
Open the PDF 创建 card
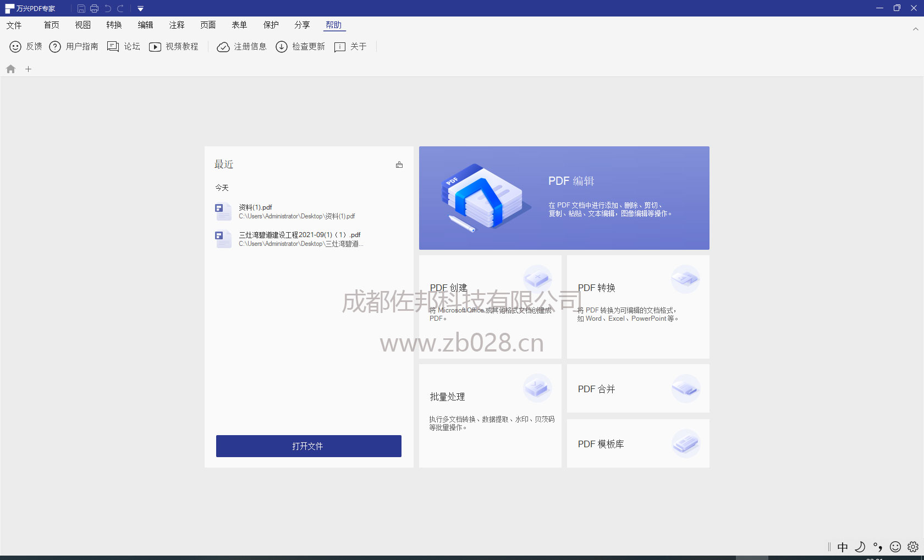490,307
